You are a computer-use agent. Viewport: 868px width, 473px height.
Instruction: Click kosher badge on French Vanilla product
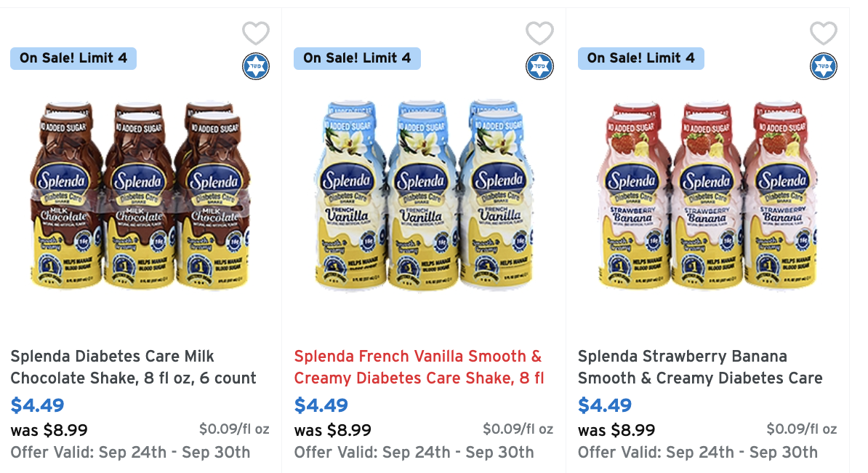[539, 66]
